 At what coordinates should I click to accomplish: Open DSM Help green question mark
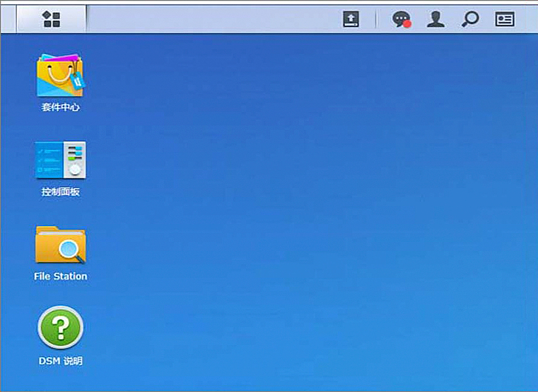tap(61, 328)
